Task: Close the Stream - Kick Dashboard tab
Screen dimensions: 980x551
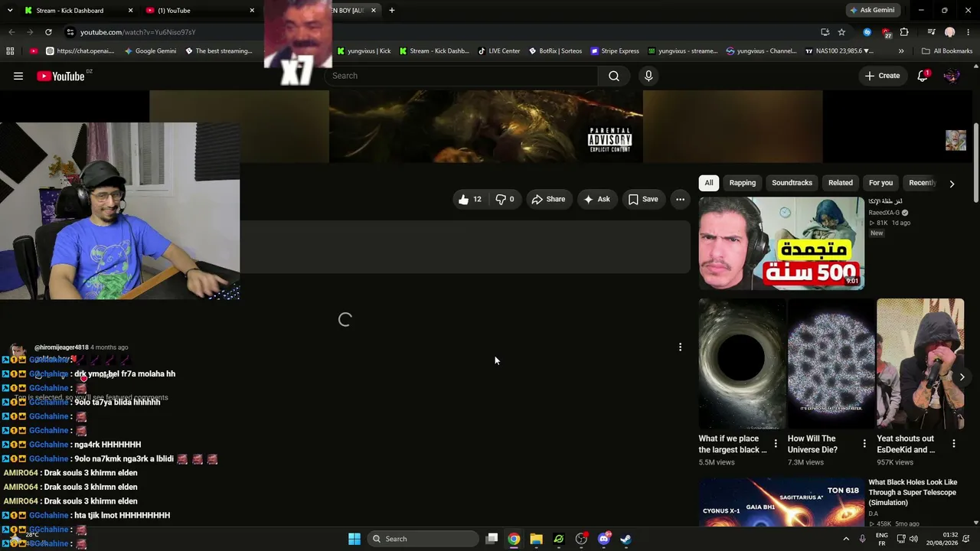Action: [x=130, y=11]
